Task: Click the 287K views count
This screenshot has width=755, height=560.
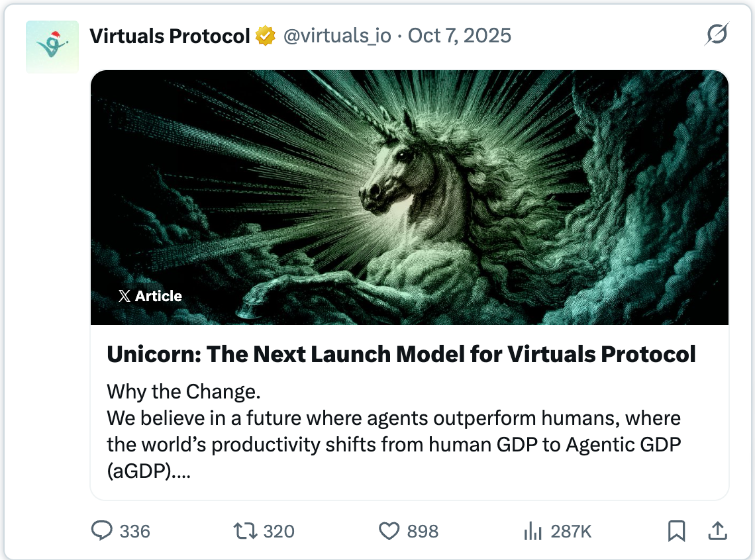Action: click(x=571, y=531)
